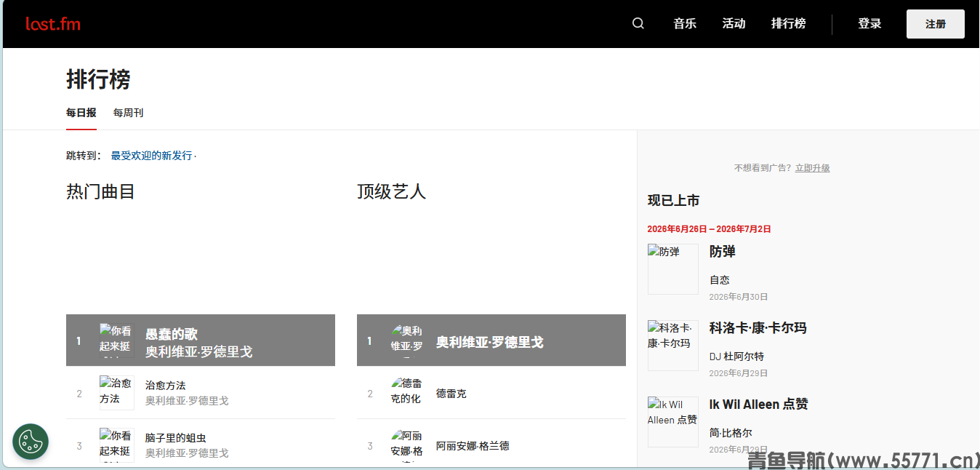Viewport: 980px width, 470px height.
Task: Open artist under 治愈方法 track
Action: (x=187, y=401)
